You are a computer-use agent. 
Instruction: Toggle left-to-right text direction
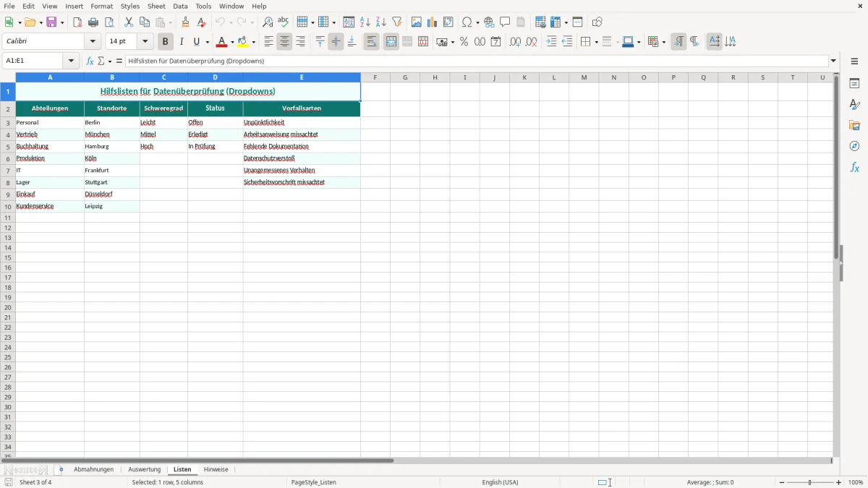(678, 42)
